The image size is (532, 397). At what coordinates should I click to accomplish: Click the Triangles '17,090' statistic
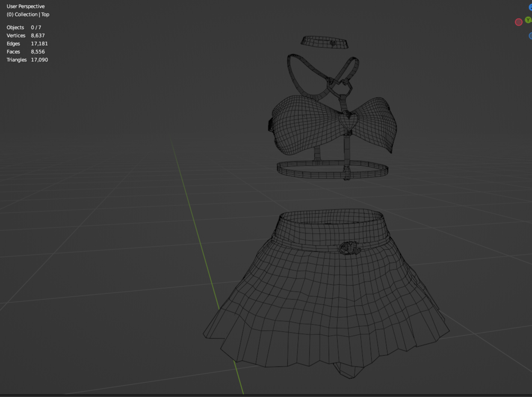point(39,60)
